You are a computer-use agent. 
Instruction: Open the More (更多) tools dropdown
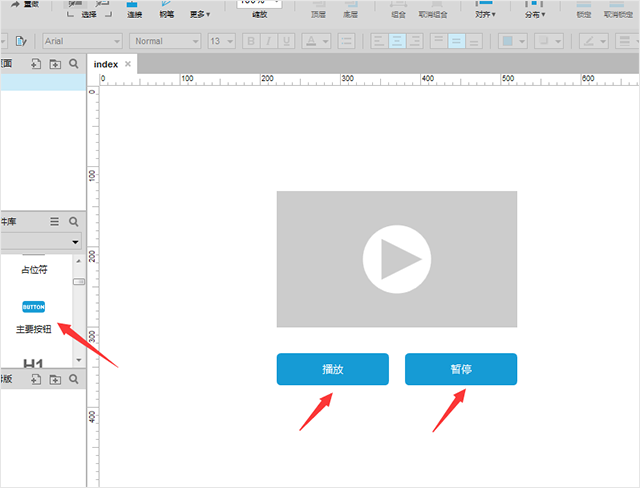pyautogui.click(x=200, y=14)
